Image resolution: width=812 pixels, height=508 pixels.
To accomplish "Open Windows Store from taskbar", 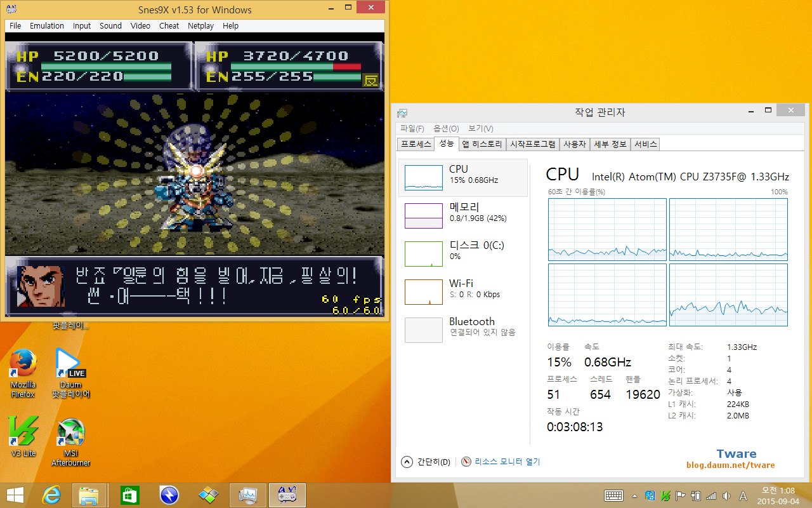I will click(129, 495).
